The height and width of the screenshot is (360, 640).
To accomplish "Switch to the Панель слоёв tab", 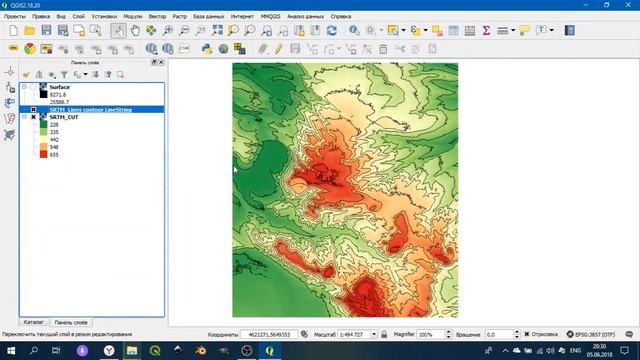I will click(x=71, y=322).
